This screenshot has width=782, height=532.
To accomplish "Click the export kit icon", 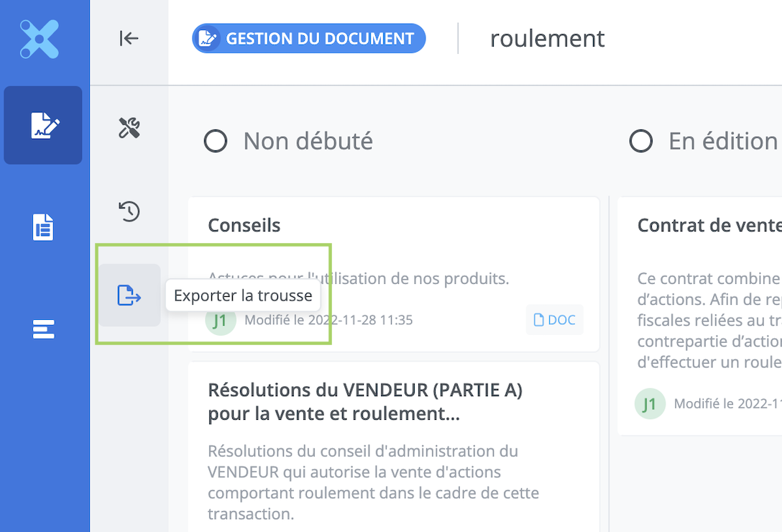I will click(x=129, y=295).
